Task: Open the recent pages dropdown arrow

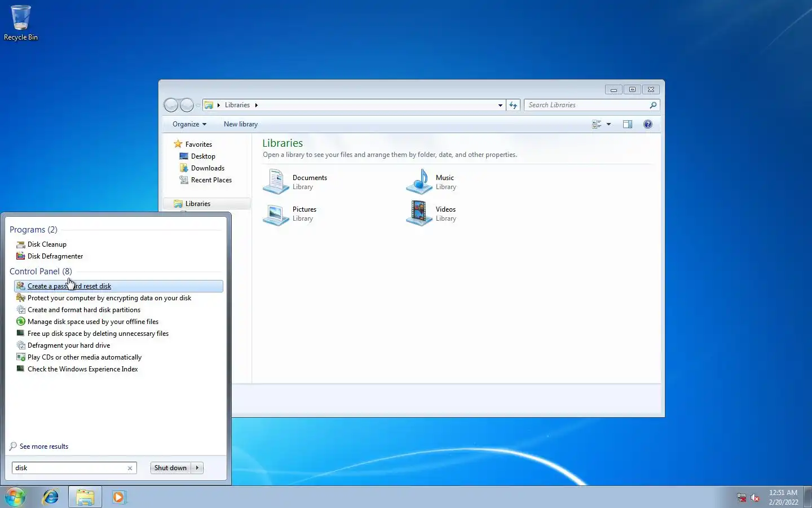Action: [198, 106]
